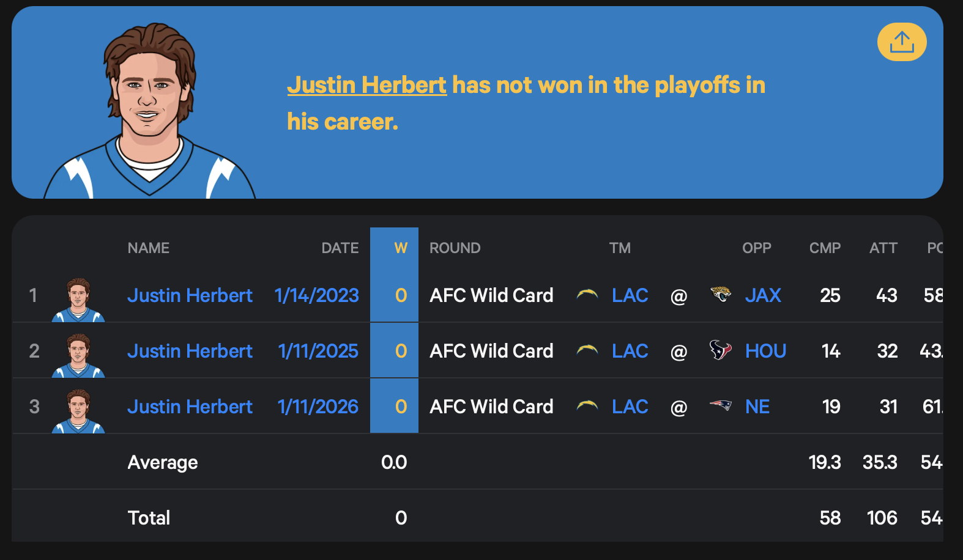
Task: Click the yellow share button
Action: pos(901,42)
